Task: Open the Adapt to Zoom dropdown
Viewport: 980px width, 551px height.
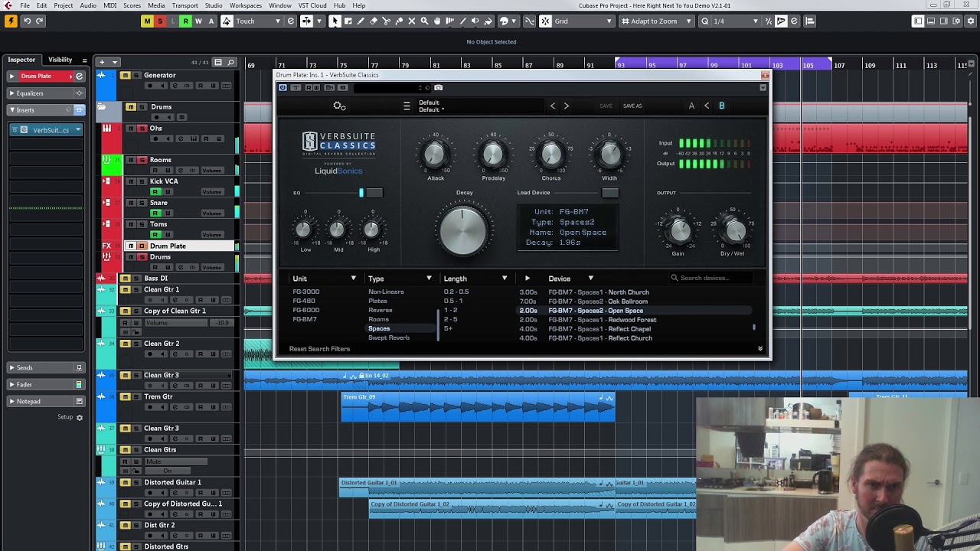Action: click(657, 21)
